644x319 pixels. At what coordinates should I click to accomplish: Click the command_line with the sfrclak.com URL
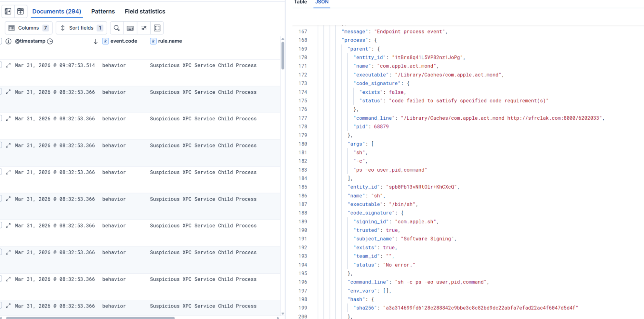(x=479, y=118)
